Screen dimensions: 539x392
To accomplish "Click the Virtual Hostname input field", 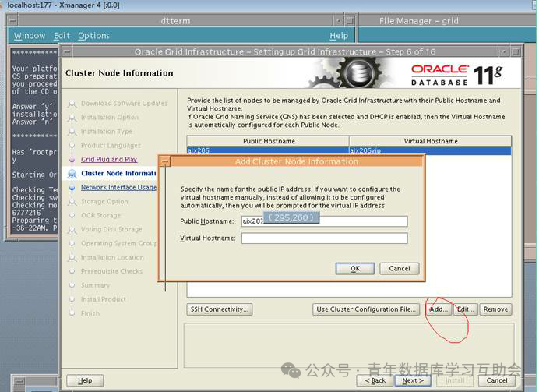I will pos(325,238).
